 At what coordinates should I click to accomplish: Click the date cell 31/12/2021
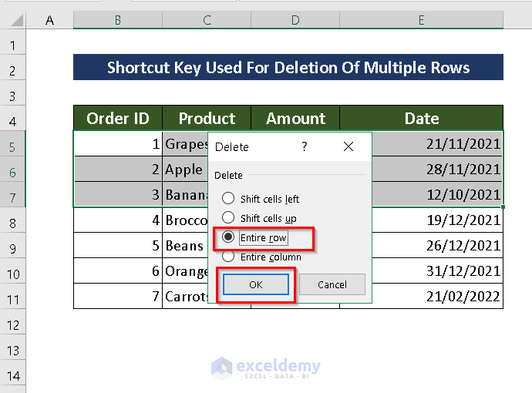(437, 270)
